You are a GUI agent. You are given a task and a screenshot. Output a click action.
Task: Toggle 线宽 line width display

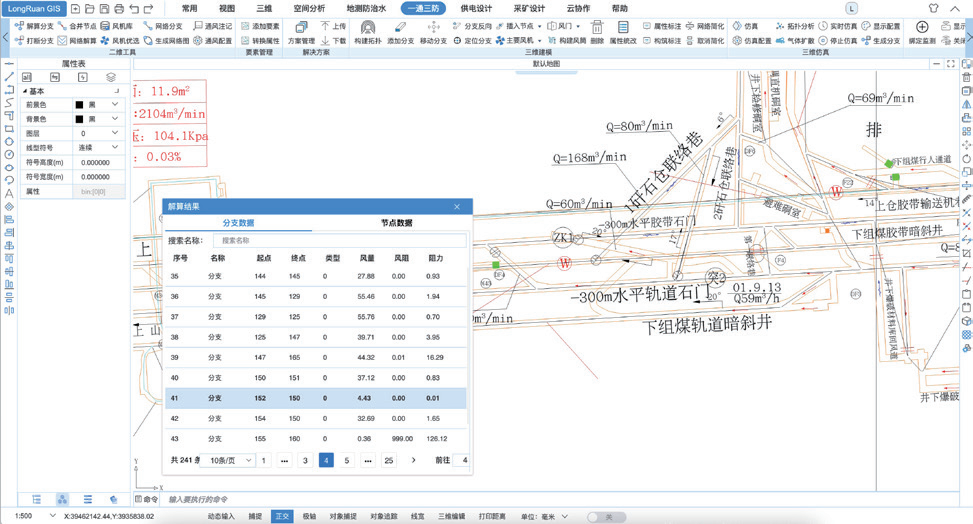pos(418,516)
